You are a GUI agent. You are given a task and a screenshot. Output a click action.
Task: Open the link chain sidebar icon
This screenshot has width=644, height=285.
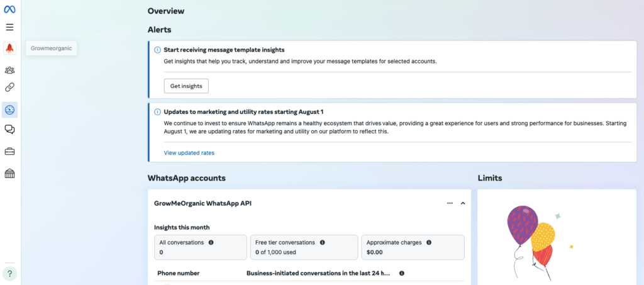(x=9, y=87)
